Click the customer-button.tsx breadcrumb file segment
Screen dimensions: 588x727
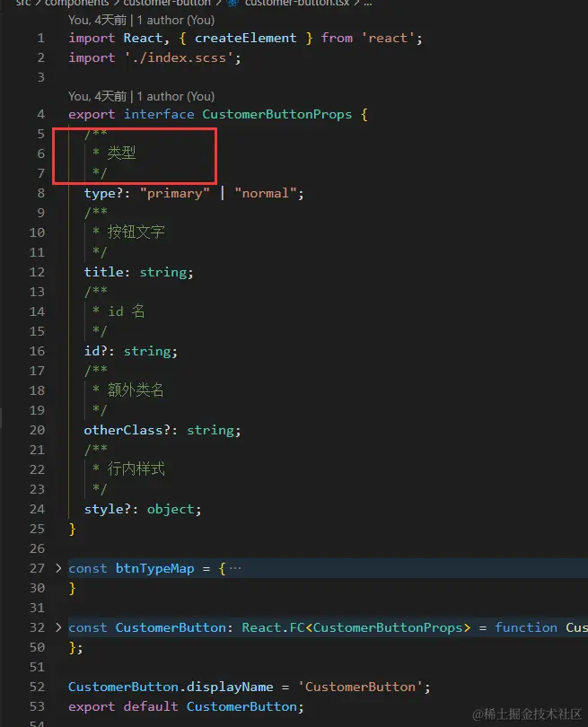[297, 3]
